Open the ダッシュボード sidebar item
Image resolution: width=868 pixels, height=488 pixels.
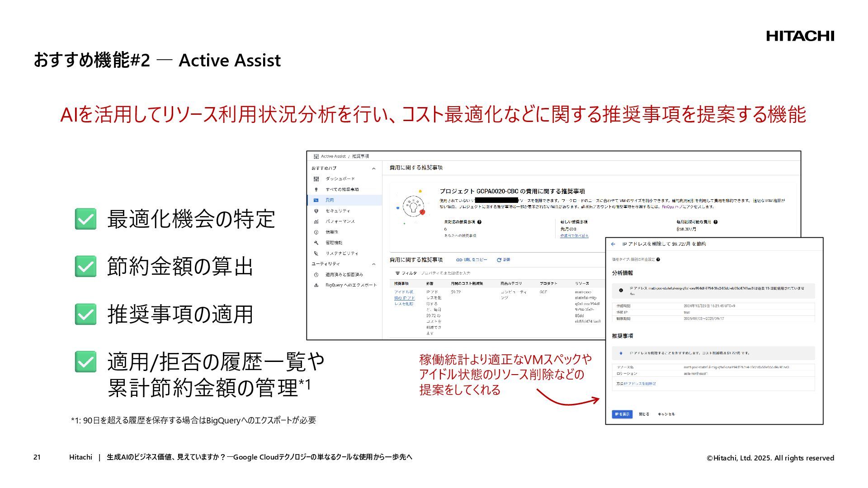click(340, 179)
